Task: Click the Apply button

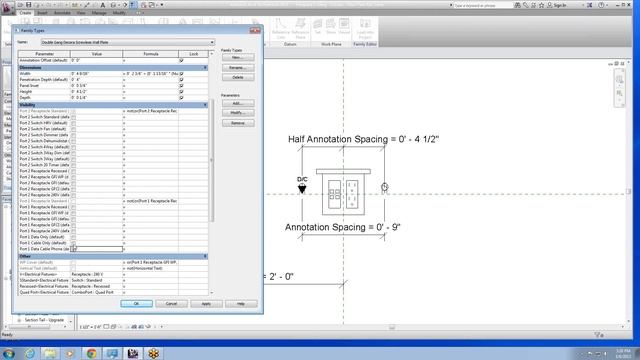Action: (206, 304)
